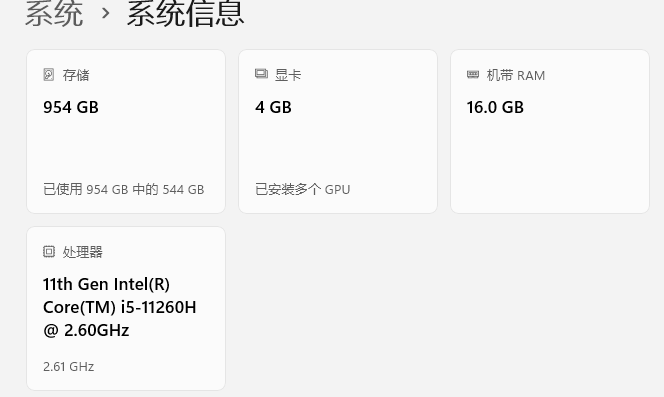
Task: Click 已使用 954 GB 中的 544 GB text
Action: coord(124,189)
